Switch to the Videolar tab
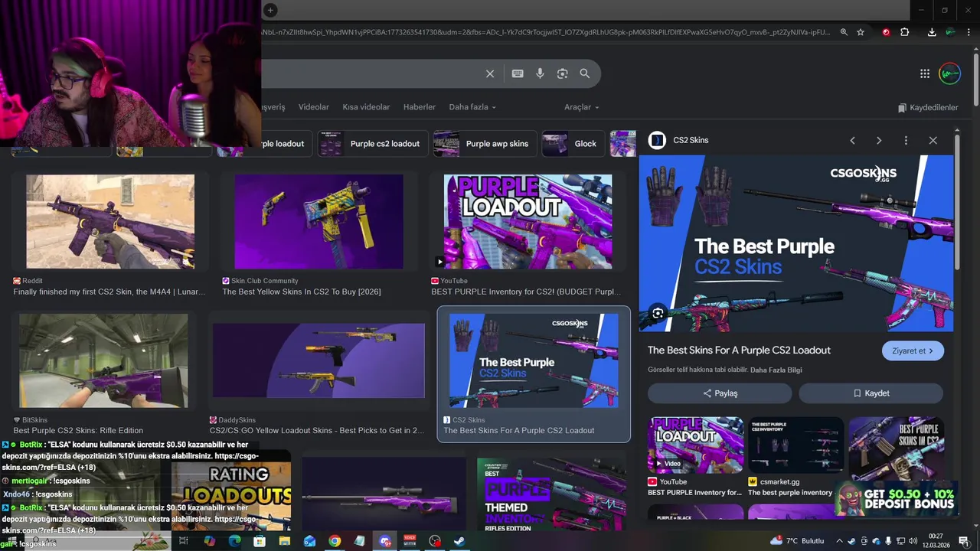 point(313,107)
